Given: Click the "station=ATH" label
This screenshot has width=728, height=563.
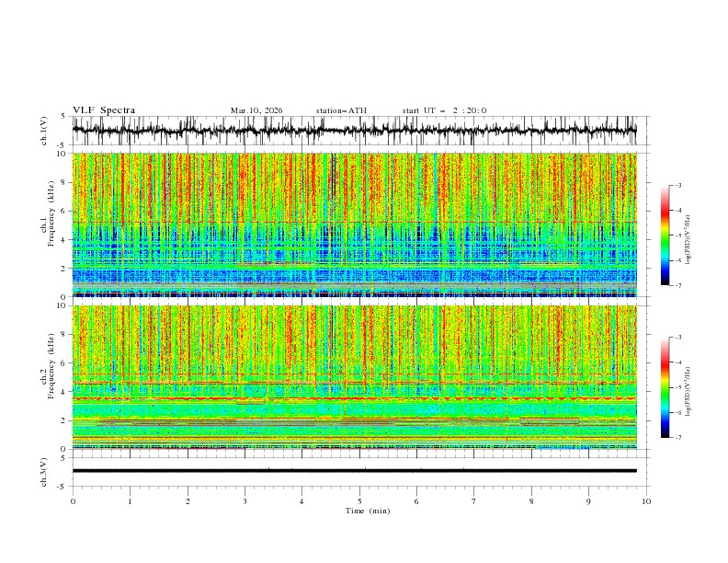Looking at the screenshot, I should 341,110.
